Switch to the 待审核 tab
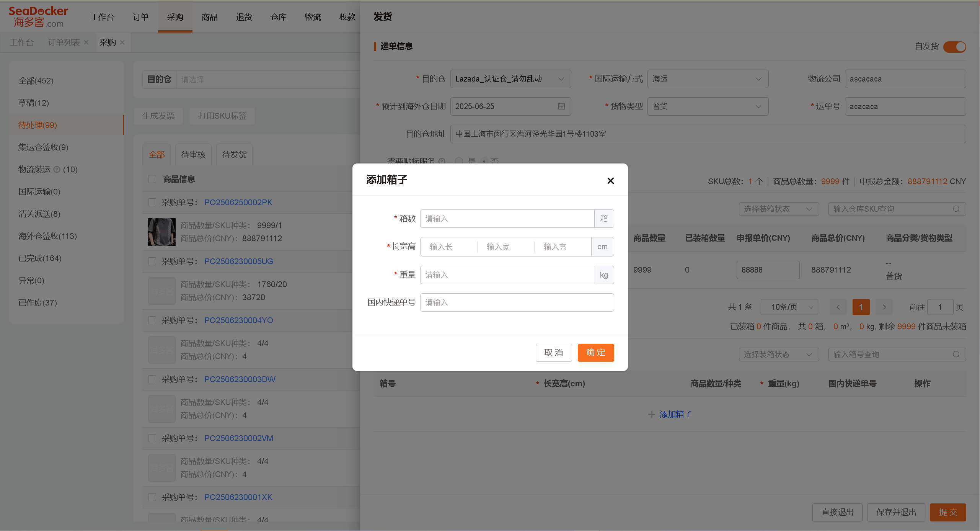Screen dimensions: 980x531 click(193, 155)
